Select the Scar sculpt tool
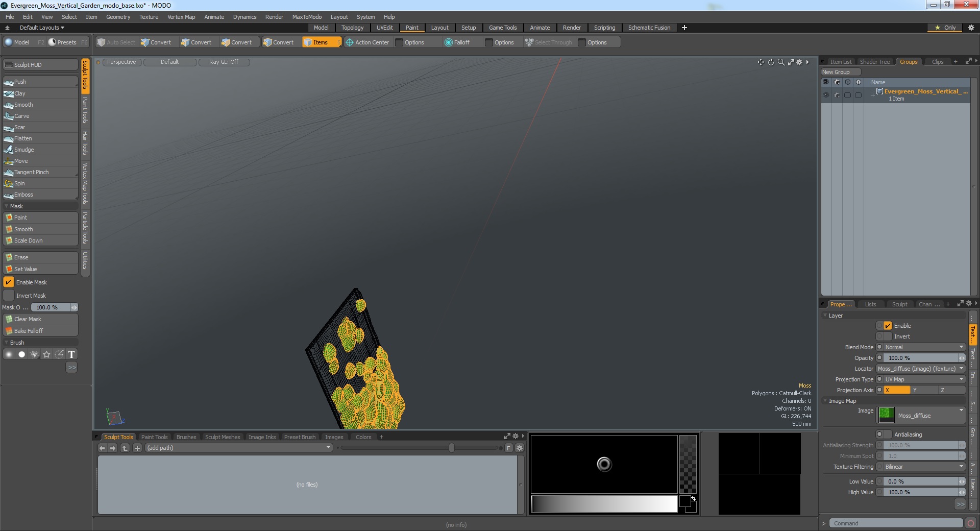This screenshot has width=980, height=531. click(x=40, y=127)
